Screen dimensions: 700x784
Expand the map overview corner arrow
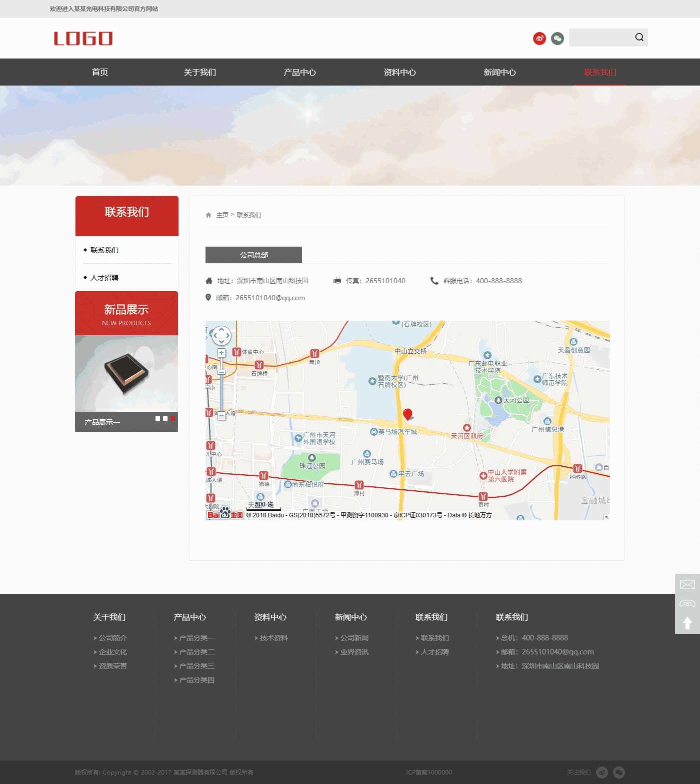click(x=606, y=517)
